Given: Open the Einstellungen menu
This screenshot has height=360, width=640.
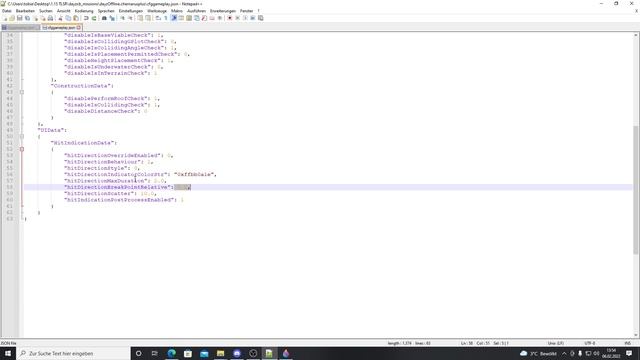Looking at the screenshot, I should pos(131,11).
